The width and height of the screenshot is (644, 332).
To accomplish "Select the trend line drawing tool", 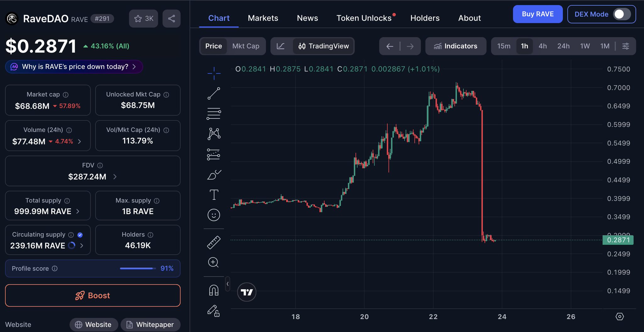I will coord(214,93).
